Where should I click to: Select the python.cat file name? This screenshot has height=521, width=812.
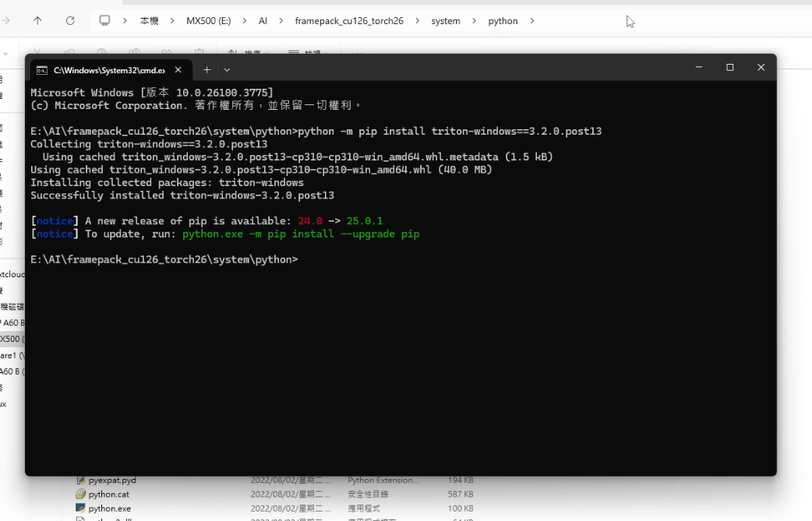click(x=109, y=494)
